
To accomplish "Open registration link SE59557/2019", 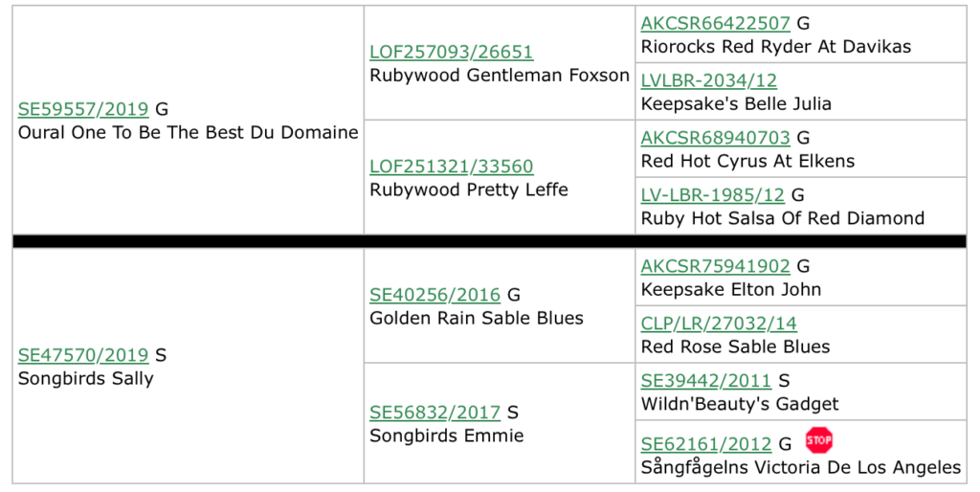I will pyautogui.click(x=83, y=109).
